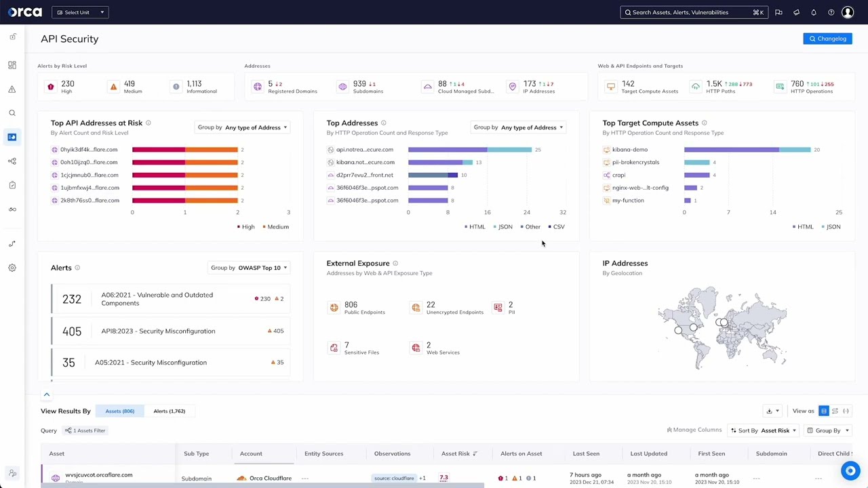Open Group by OWASP Top 10 dropdown
This screenshot has width=868, height=488.
248,268
